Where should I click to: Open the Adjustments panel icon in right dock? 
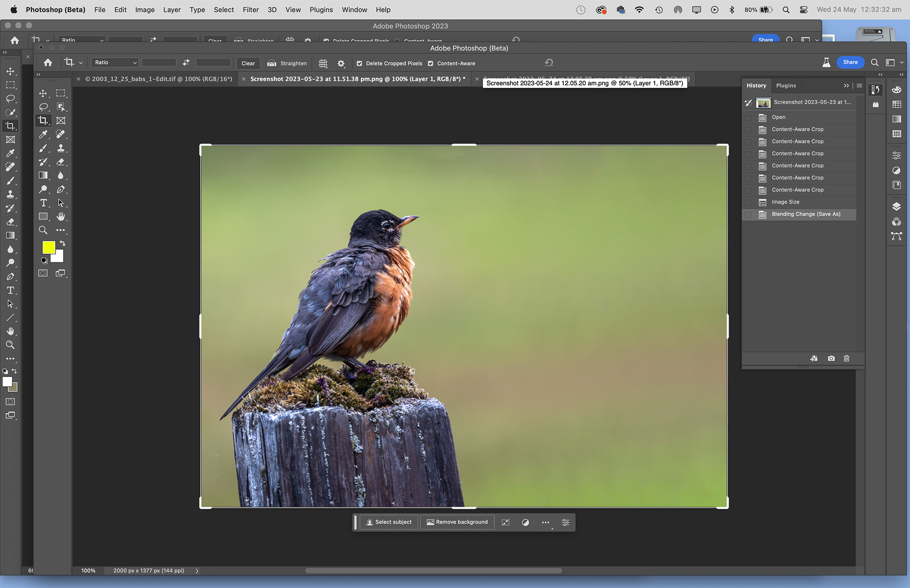(x=896, y=171)
